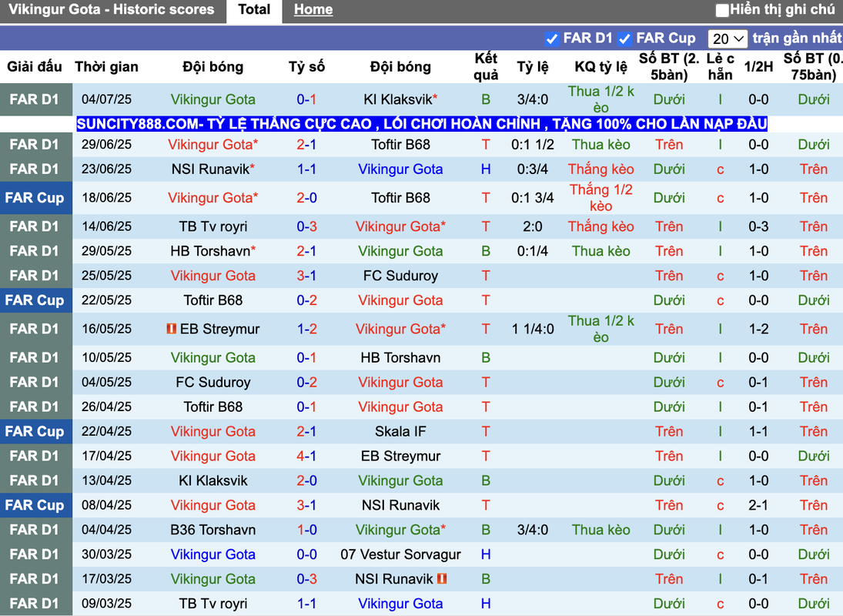
Task: Click the 4-1 score on 17/04/25
Action: point(306,457)
